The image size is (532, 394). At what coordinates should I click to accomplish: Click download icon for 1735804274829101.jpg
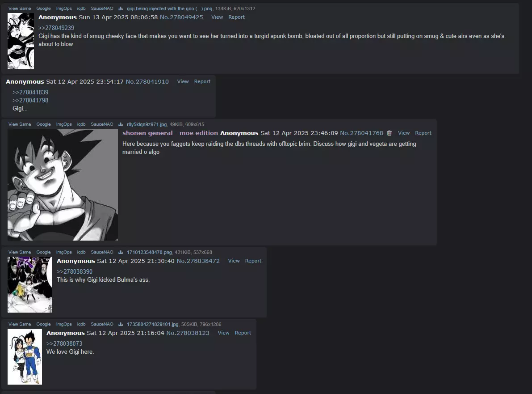pyautogui.click(x=121, y=324)
